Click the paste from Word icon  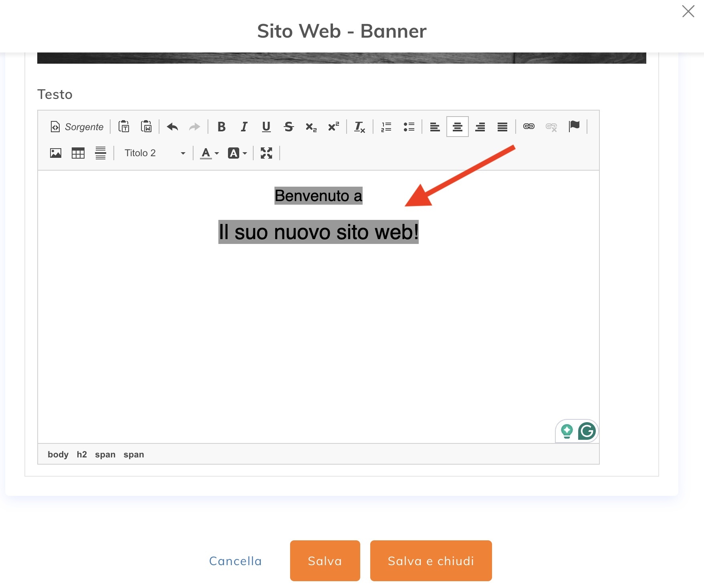146,127
